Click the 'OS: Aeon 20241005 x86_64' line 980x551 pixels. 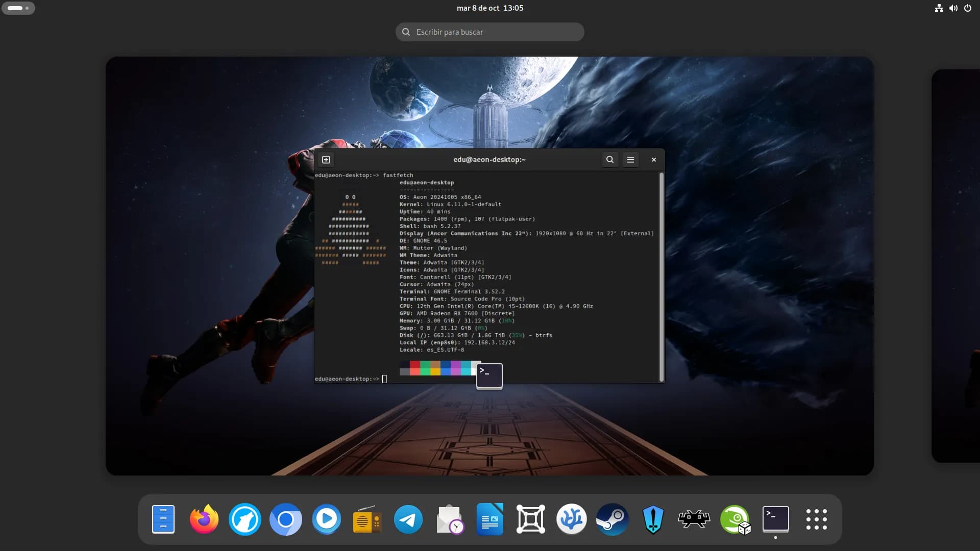440,197
